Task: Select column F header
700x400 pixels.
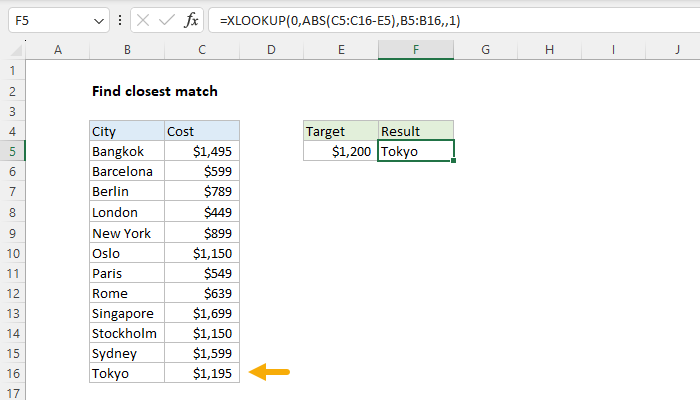Action: tap(416, 50)
